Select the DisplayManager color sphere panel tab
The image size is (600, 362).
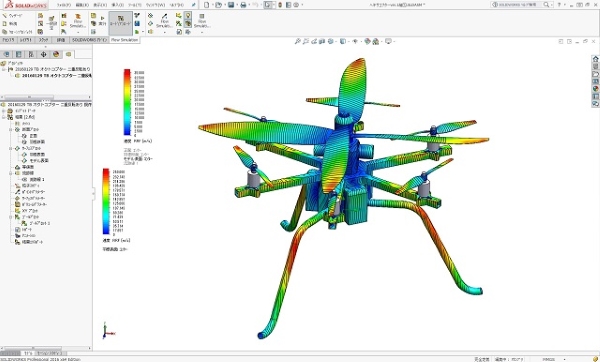tap(56, 54)
